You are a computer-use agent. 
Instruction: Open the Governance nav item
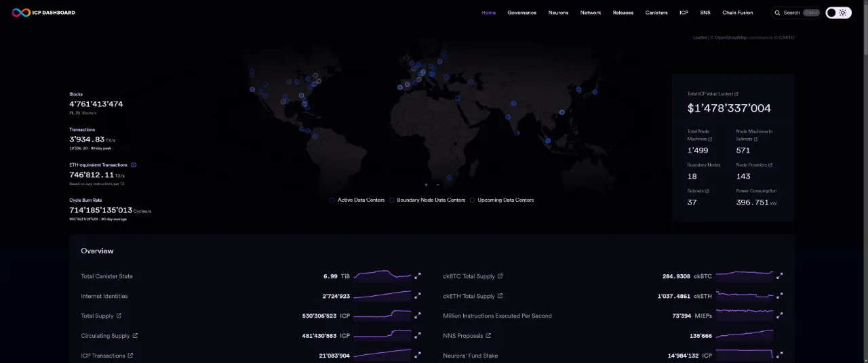(521, 12)
